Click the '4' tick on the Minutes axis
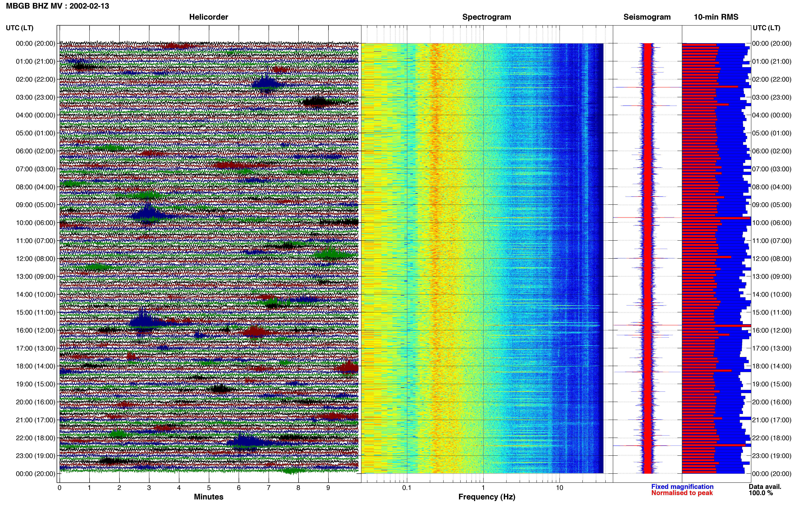This screenshot has width=812, height=508. point(179,488)
